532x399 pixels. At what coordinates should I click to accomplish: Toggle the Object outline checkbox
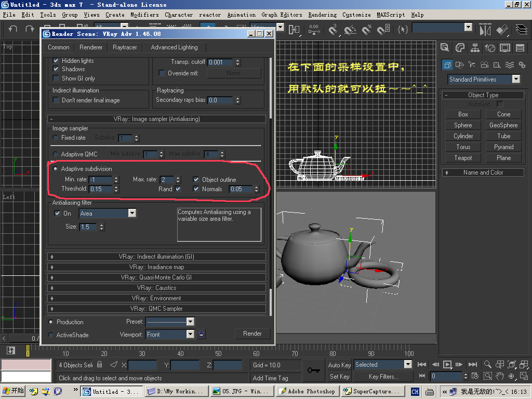click(196, 179)
